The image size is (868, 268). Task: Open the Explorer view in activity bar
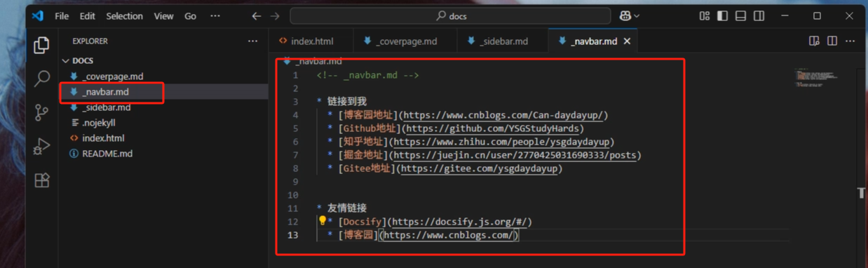(41, 45)
